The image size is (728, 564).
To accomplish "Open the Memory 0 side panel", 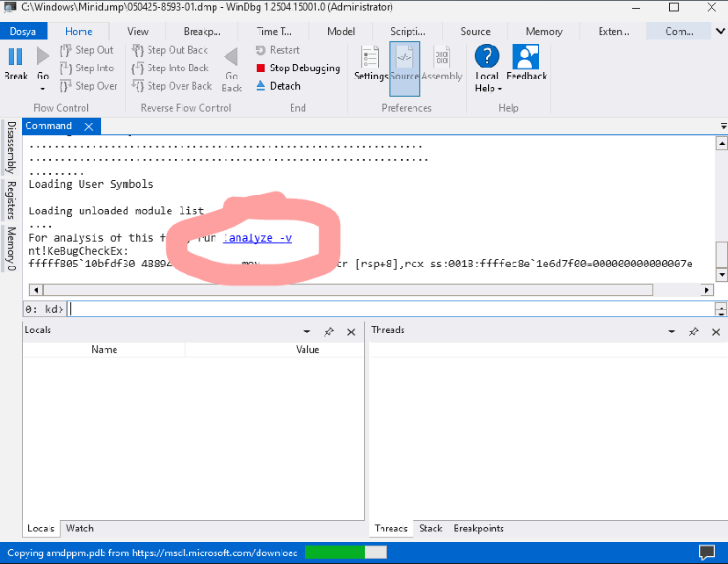I will click(x=11, y=249).
